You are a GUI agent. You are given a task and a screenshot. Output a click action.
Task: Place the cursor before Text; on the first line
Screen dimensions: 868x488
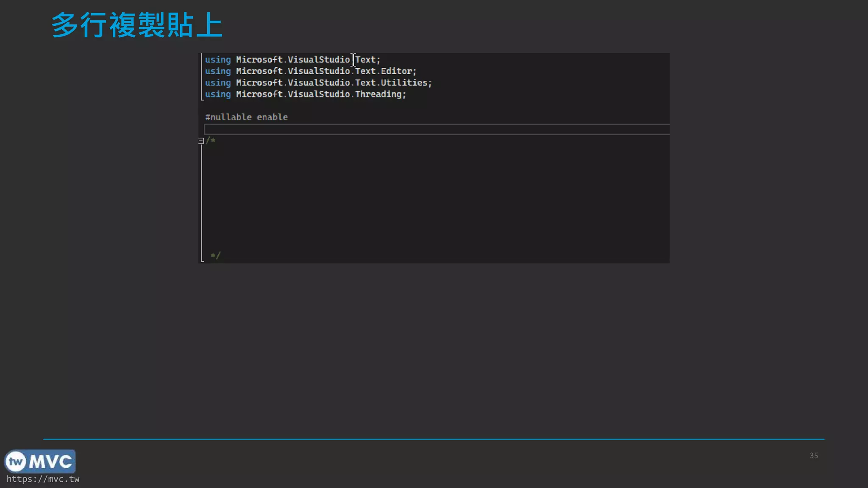point(355,60)
